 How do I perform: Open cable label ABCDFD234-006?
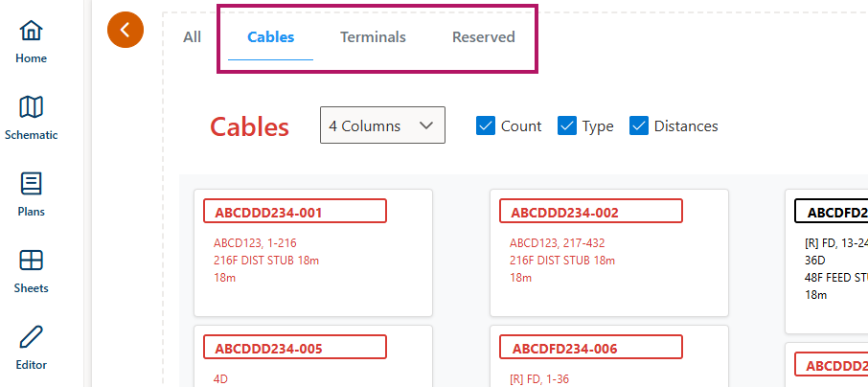coord(591,347)
